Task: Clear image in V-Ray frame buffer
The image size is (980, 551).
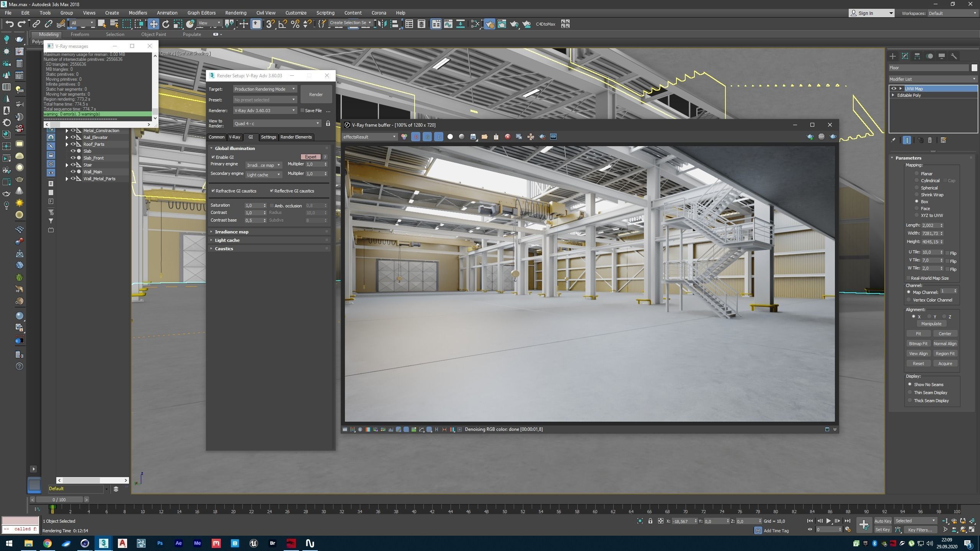Action: pos(508,137)
